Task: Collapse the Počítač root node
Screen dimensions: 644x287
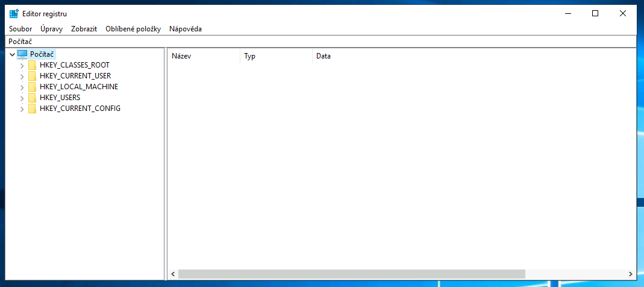Action: pos(12,54)
